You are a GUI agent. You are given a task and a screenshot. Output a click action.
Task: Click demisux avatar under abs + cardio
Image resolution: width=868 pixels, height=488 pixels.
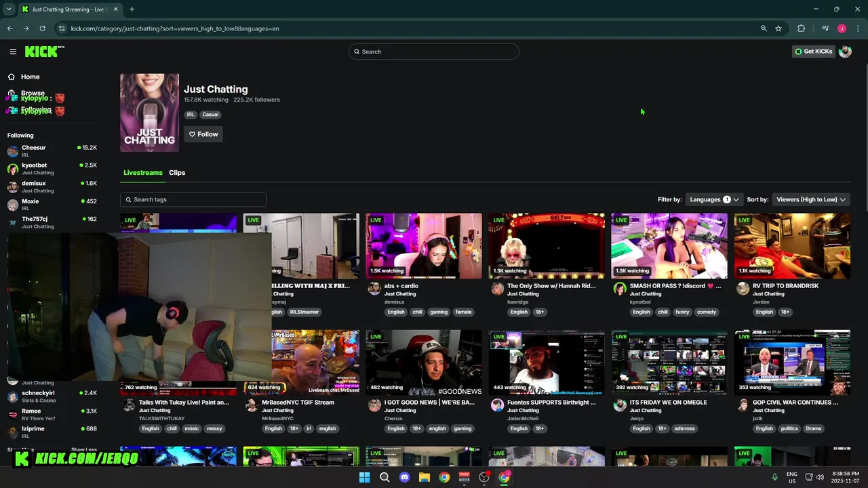click(x=374, y=289)
